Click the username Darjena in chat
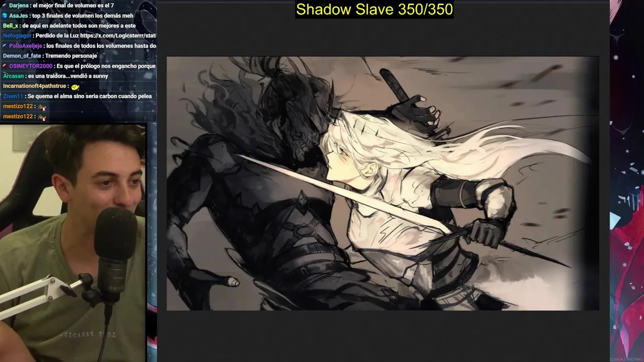Viewport: 644px width, 362px height. [19, 6]
